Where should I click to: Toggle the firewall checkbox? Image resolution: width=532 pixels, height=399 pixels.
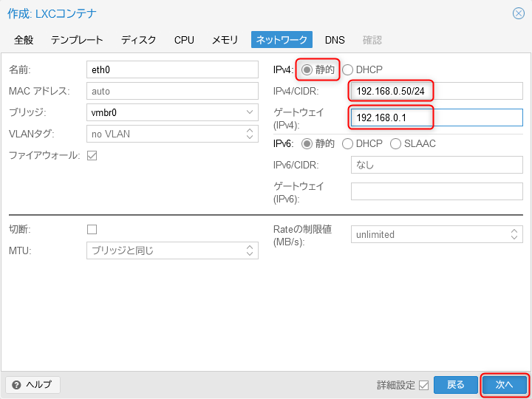92,156
